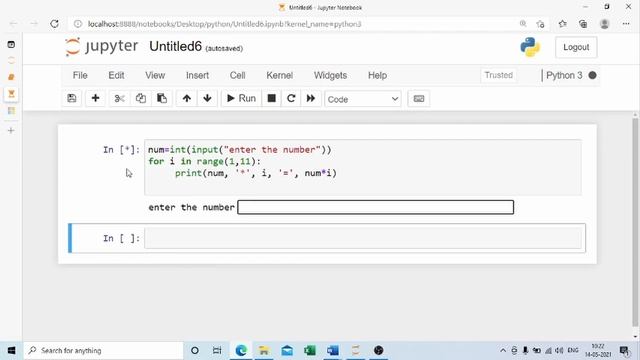Restart the kernel with circular arrow

pyautogui.click(x=291, y=98)
